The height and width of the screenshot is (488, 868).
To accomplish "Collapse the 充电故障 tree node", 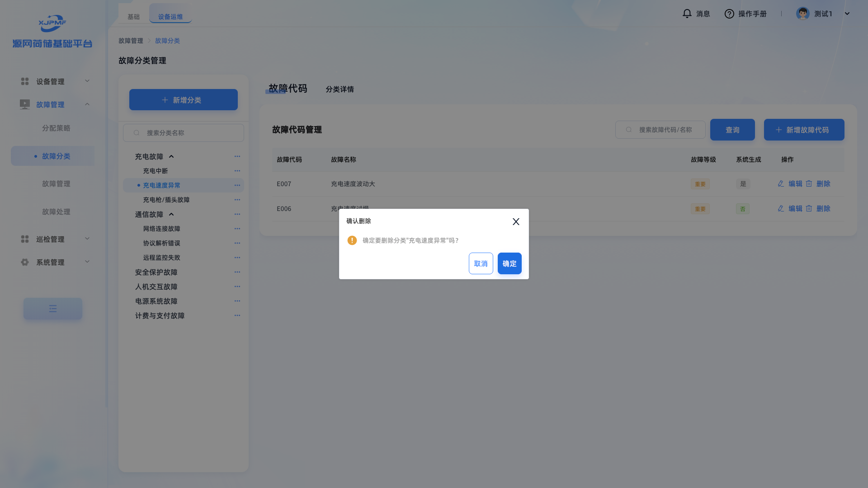I will pyautogui.click(x=171, y=156).
